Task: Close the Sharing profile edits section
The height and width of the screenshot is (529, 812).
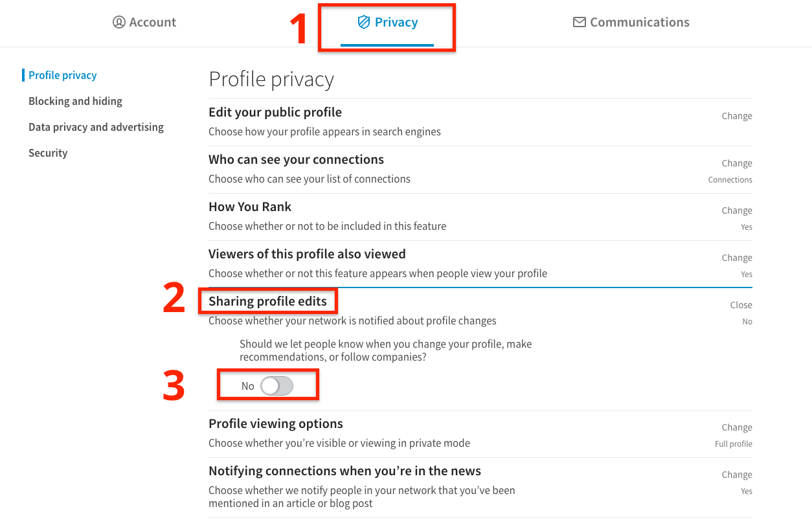Action: 741,305
